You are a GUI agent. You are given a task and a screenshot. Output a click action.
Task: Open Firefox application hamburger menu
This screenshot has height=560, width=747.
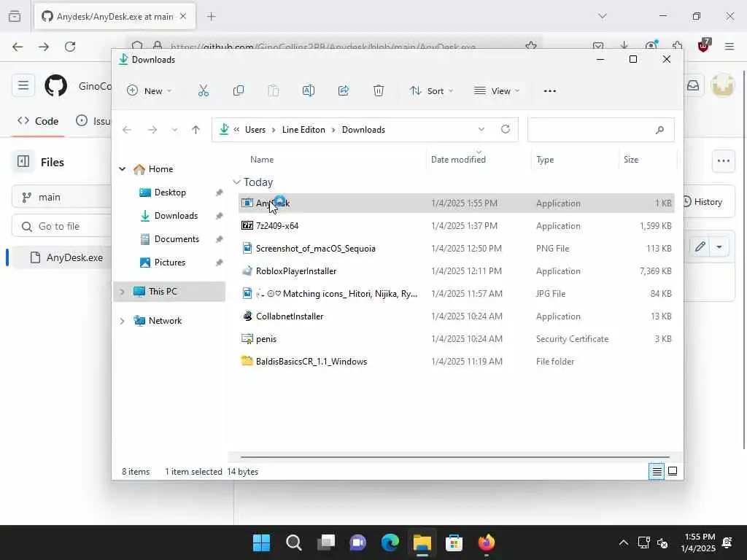pos(729,47)
